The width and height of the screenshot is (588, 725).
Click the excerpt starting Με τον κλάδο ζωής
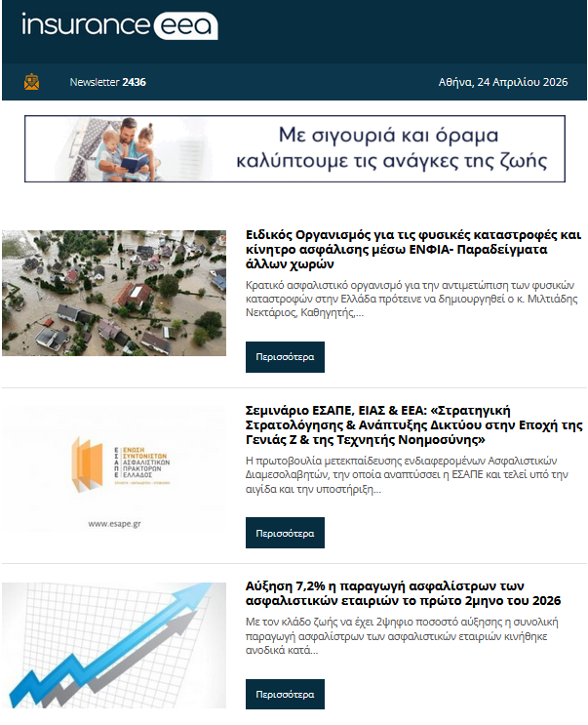(x=402, y=636)
